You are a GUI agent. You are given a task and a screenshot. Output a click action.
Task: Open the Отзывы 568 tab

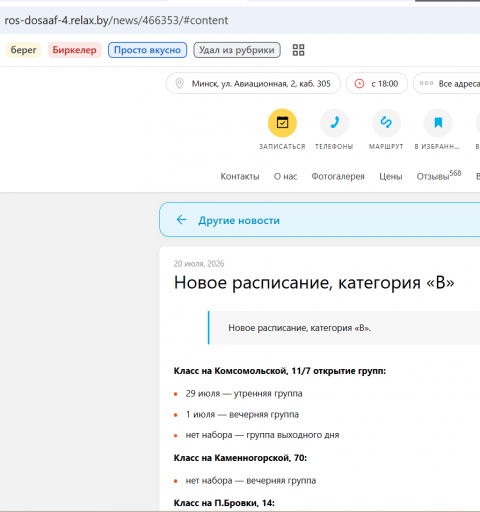click(x=439, y=175)
